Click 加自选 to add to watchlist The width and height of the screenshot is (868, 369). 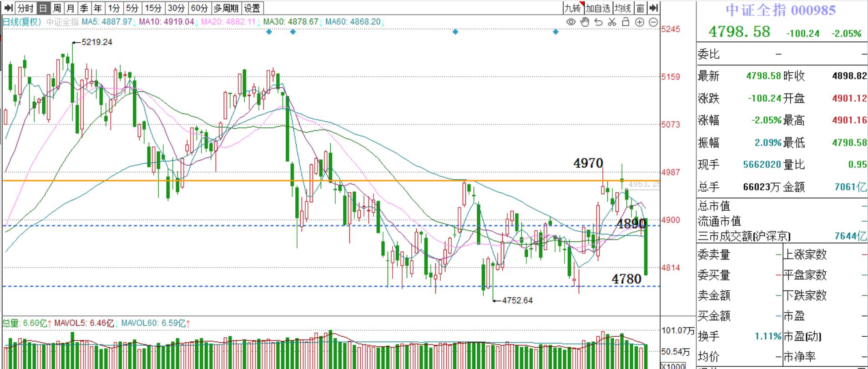click(598, 8)
